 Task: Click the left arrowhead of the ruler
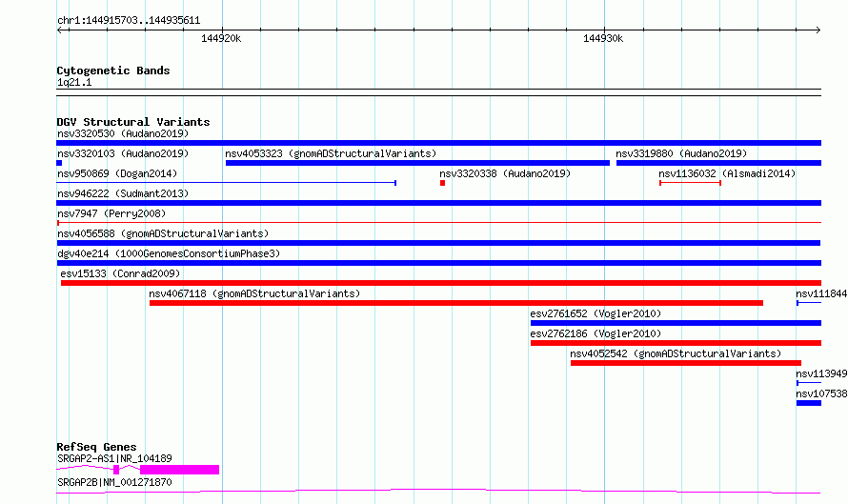point(59,30)
